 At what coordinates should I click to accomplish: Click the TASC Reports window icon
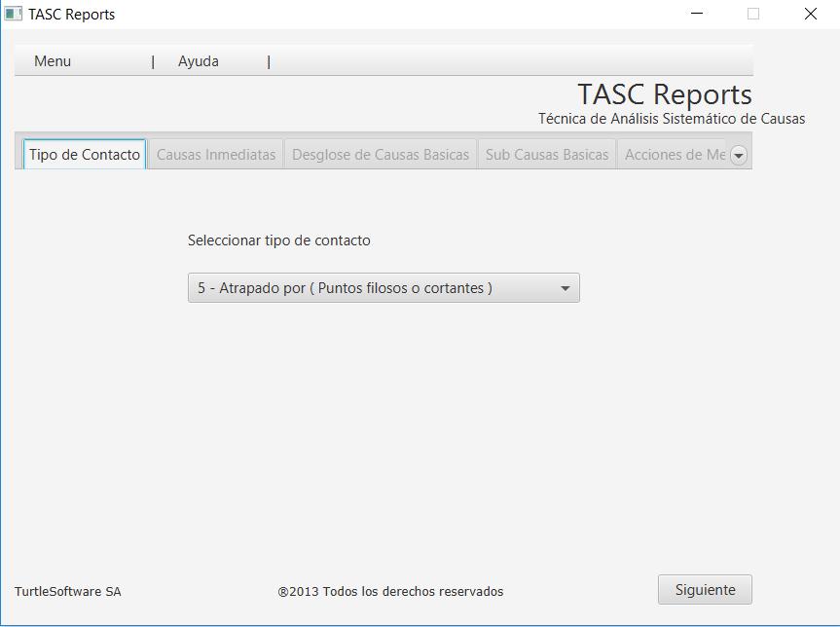pos(14,14)
